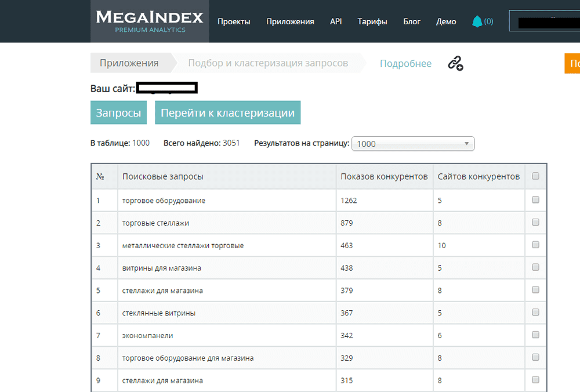The height and width of the screenshot is (392, 580).
Task: Expand the Подробнее breadcrumb step
Action: coord(405,63)
